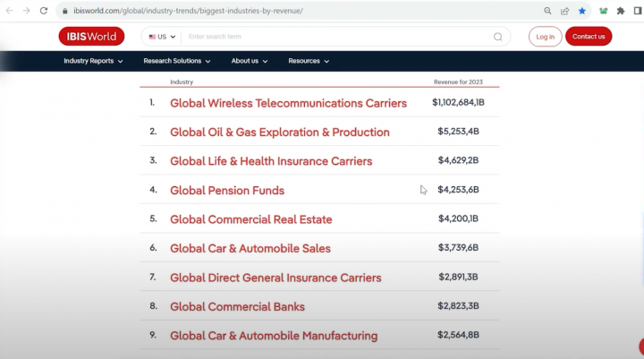Expand the Research Solutions menu
This screenshot has height=359, width=644.
(x=176, y=61)
